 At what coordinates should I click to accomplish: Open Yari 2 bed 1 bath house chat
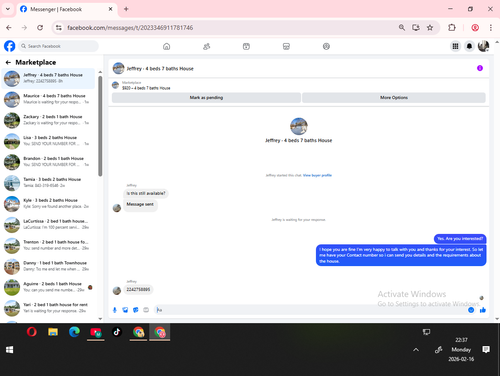(x=48, y=308)
